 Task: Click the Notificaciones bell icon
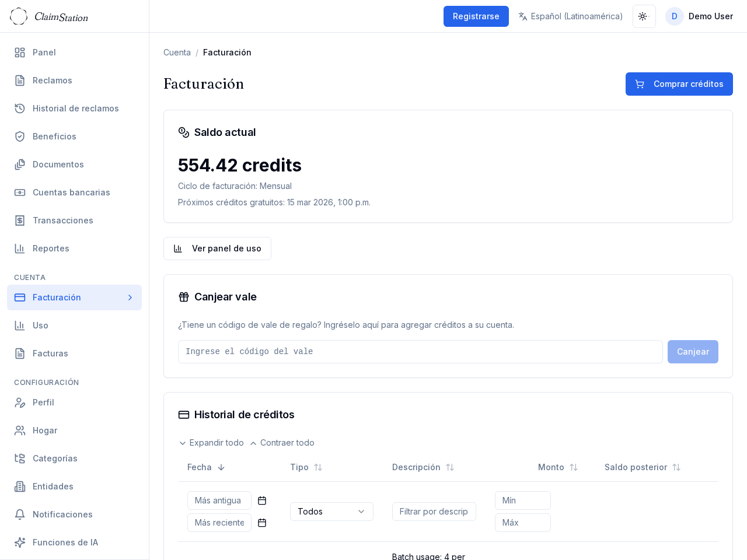20,514
